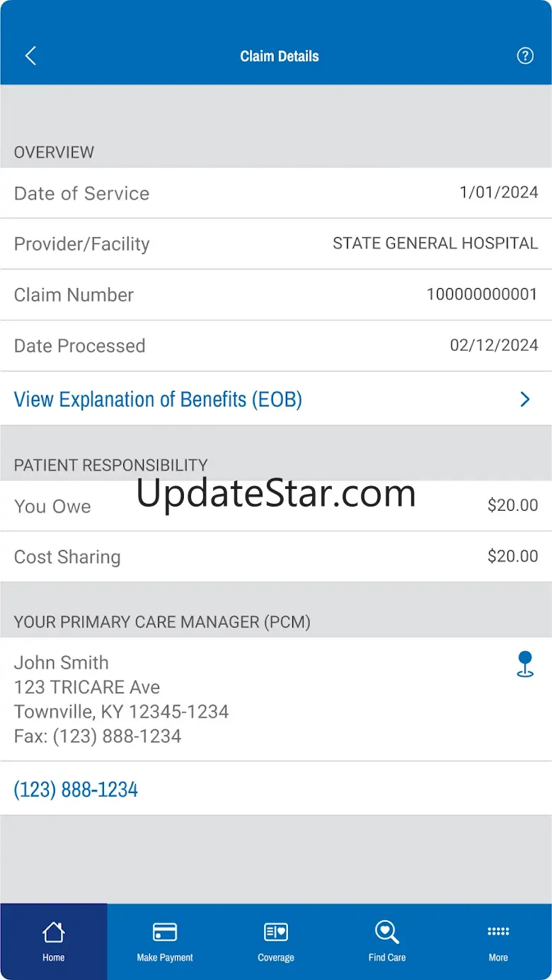Call the PCM phone number link
The height and width of the screenshot is (980, 552).
(x=76, y=790)
